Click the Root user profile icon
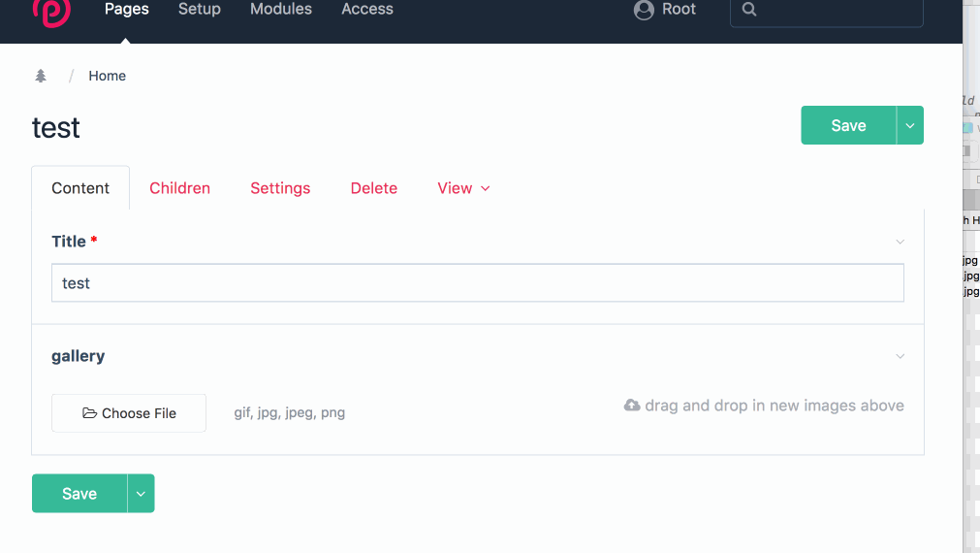This screenshot has height=553, width=980. pyautogui.click(x=644, y=10)
